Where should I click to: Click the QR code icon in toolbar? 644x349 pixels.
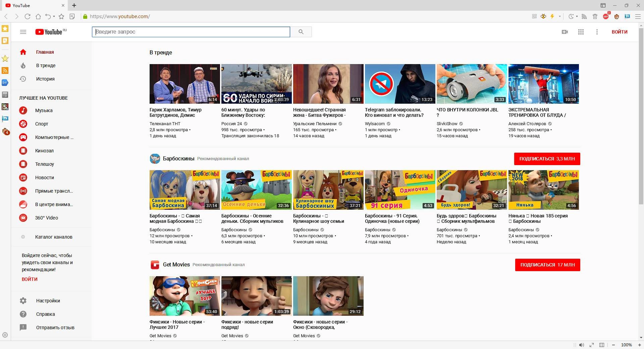point(534,16)
